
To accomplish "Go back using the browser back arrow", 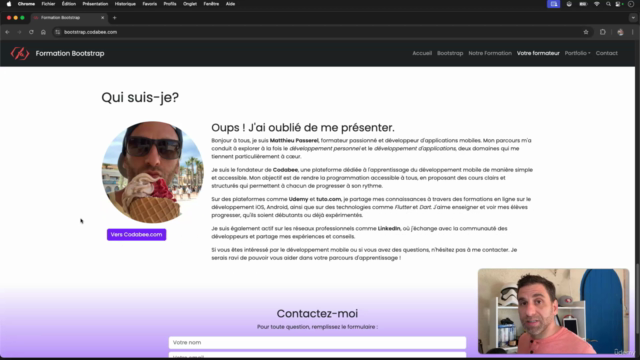I will [x=7, y=32].
